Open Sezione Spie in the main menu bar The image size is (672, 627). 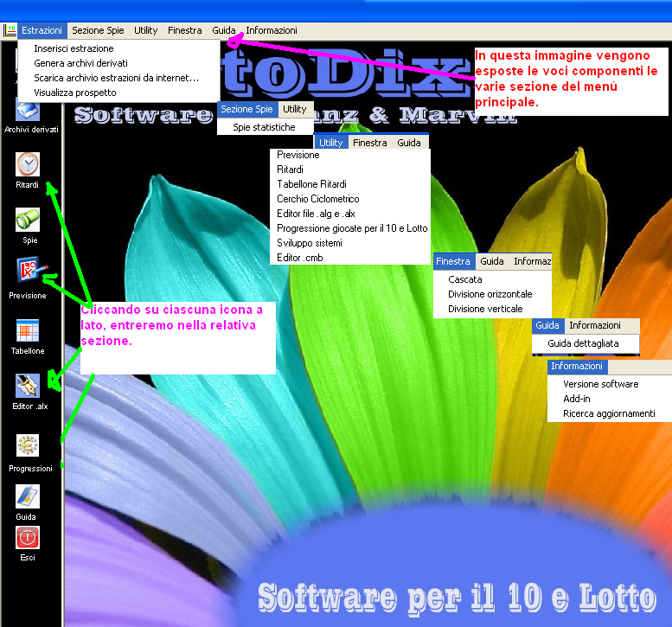(x=98, y=30)
